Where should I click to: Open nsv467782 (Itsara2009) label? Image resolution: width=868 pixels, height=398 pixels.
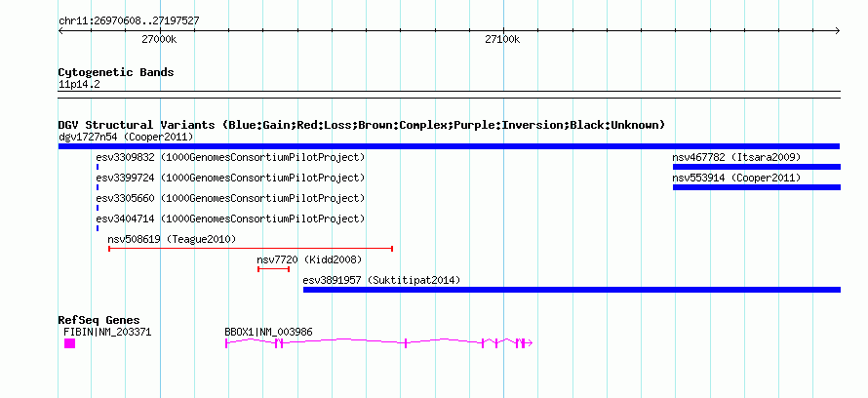pos(736,157)
